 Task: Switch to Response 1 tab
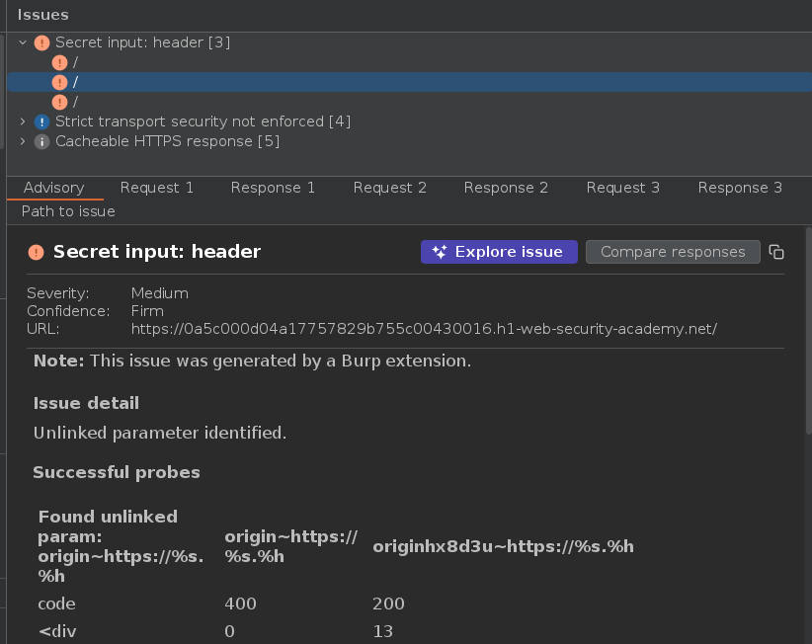point(273,188)
